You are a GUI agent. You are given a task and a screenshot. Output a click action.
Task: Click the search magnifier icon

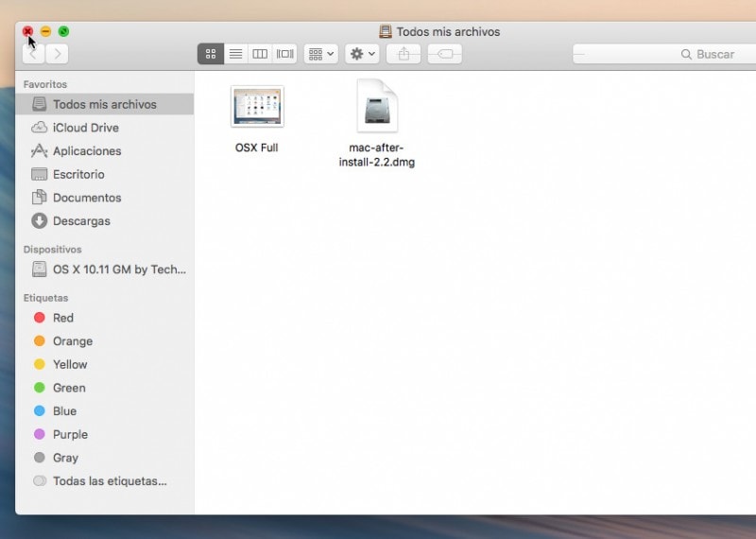coord(686,54)
